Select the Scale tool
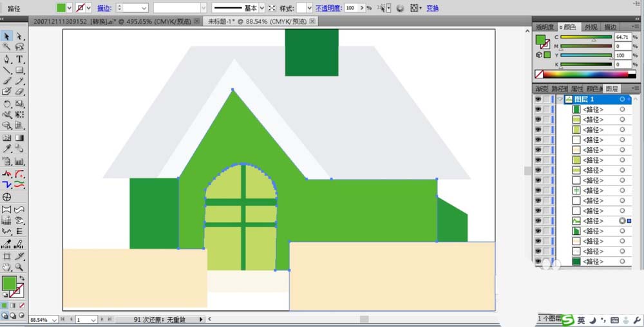The width and height of the screenshot is (644, 327). [x=19, y=104]
